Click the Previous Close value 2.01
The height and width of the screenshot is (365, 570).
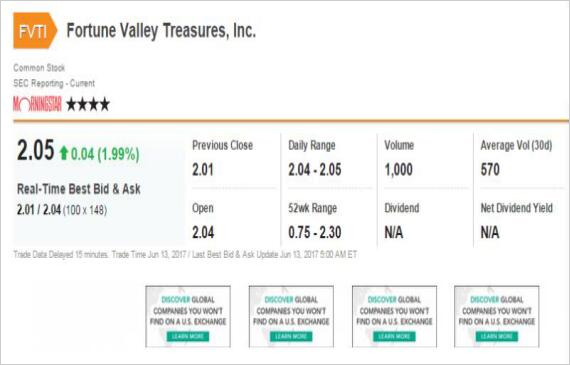(x=202, y=170)
